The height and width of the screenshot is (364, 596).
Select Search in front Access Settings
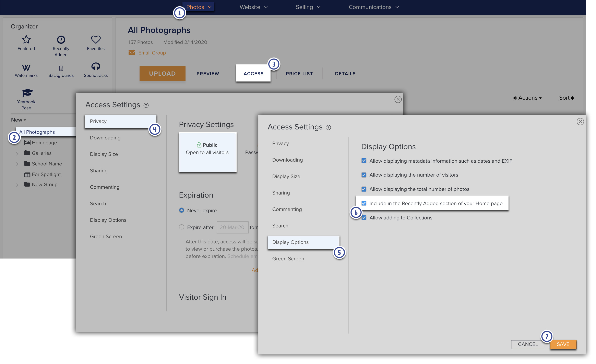[280, 226]
